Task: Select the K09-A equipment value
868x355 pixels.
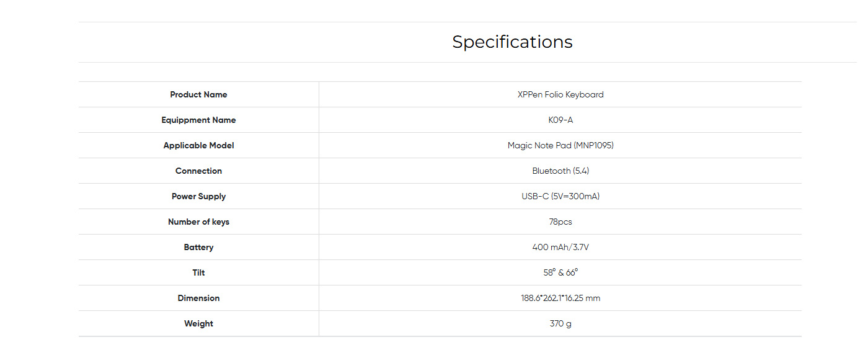Action: tap(560, 120)
